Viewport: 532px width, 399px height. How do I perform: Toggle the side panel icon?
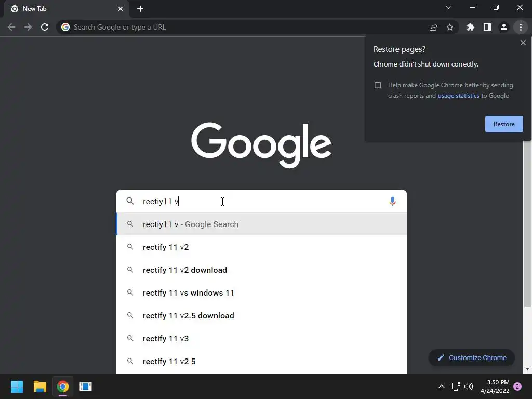pos(487,27)
